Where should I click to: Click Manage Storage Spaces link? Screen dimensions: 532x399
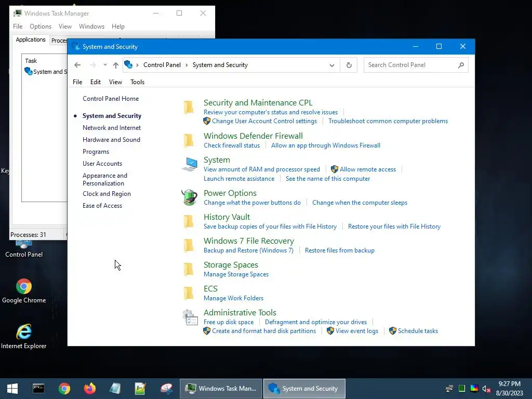(236, 274)
